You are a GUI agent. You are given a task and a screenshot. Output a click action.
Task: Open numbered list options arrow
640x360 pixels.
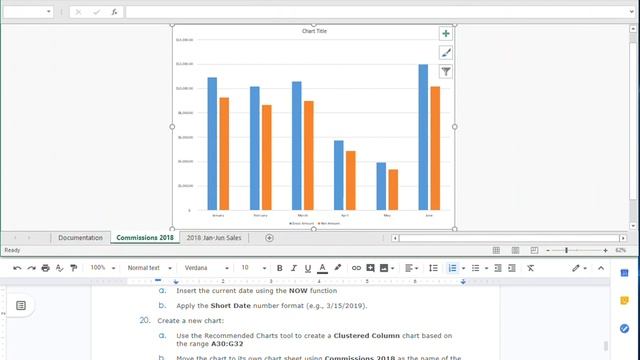(x=463, y=268)
